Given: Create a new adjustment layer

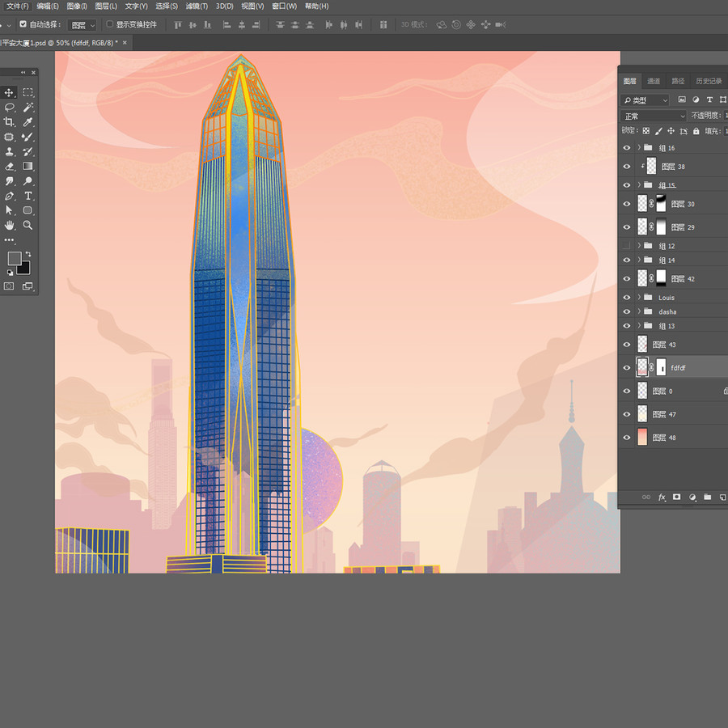Looking at the screenshot, I should tap(692, 497).
